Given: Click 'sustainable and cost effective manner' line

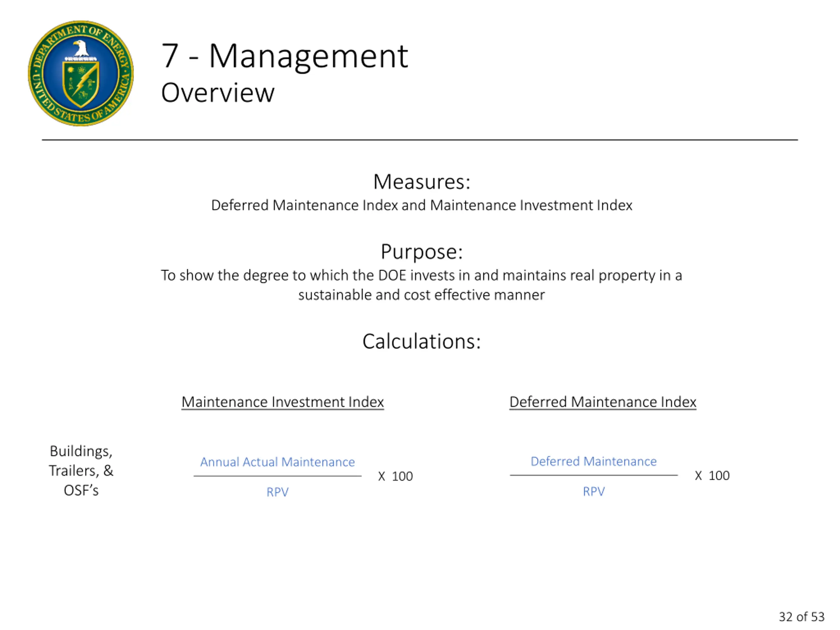Looking at the screenshot, I should click(x=422, y=295).
